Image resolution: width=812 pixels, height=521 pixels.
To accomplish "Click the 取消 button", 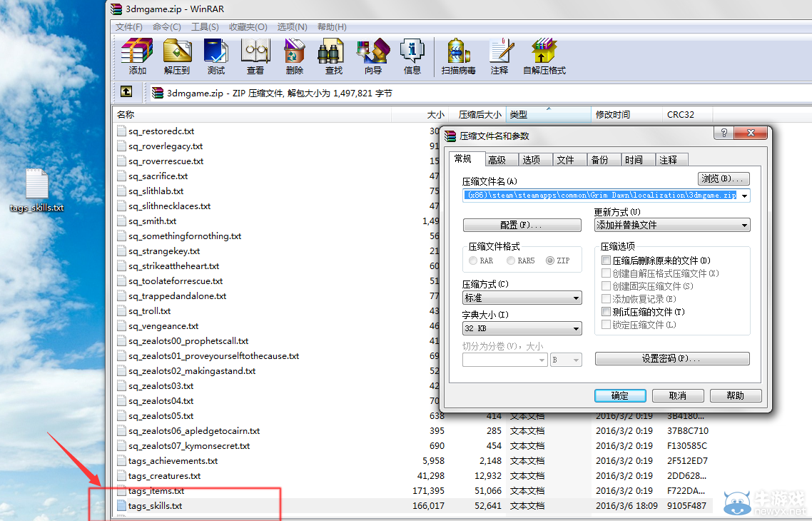I will (678, 395).
